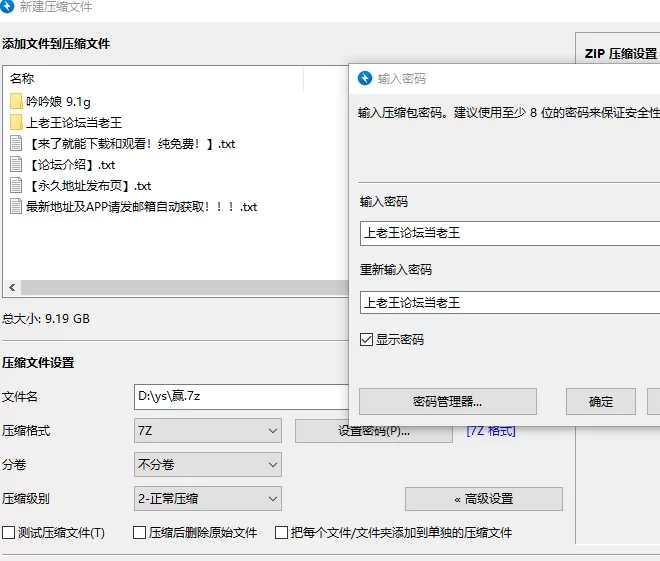660x561 pixels.
Task: Click the 吟吟娘 9.1g folder icon
Action: [x=16, y=101]
